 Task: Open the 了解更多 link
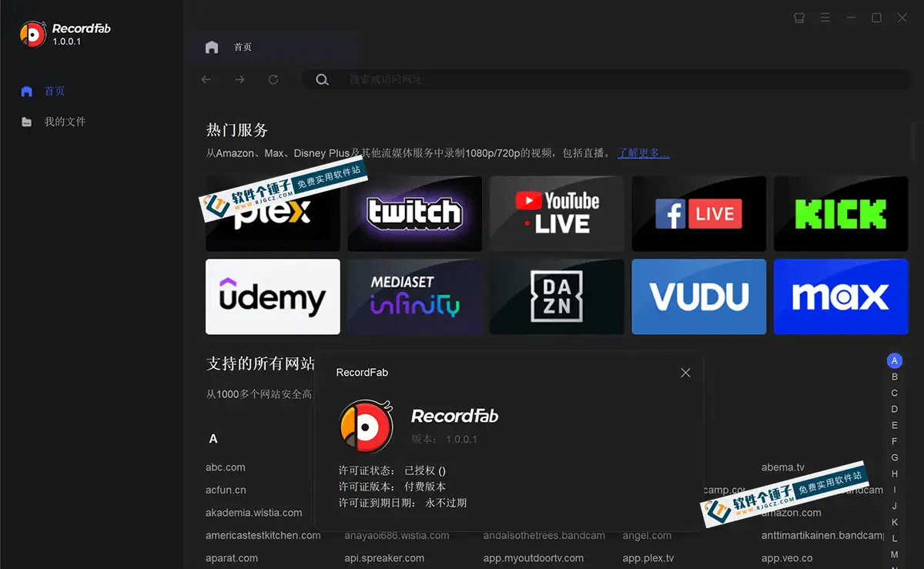(x=644, y=153)
